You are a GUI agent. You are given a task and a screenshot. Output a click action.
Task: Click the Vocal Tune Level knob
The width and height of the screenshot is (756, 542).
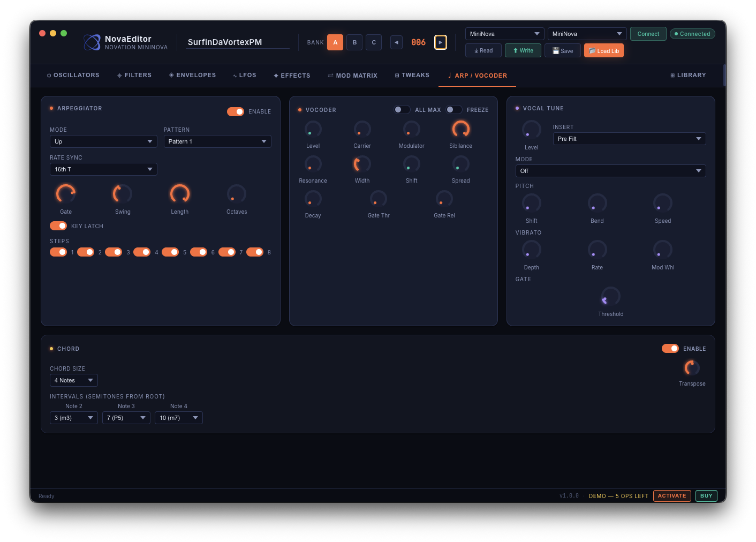point(532,130)
